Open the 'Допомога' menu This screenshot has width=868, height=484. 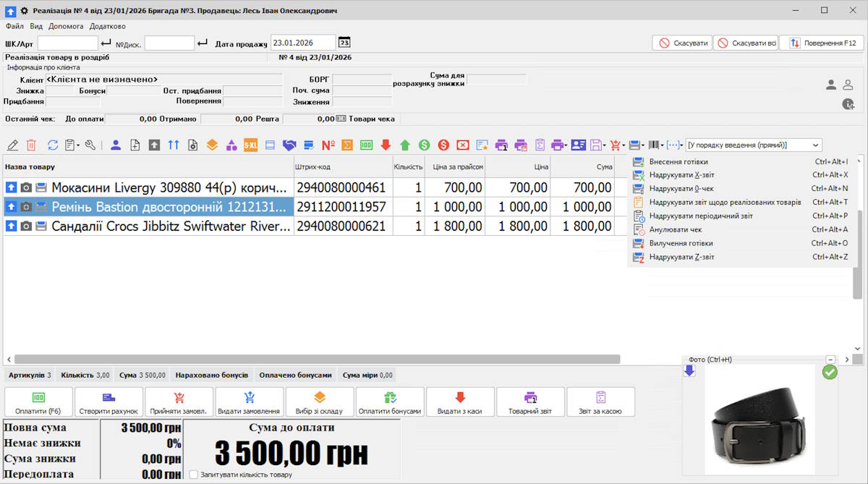point(66,26)
